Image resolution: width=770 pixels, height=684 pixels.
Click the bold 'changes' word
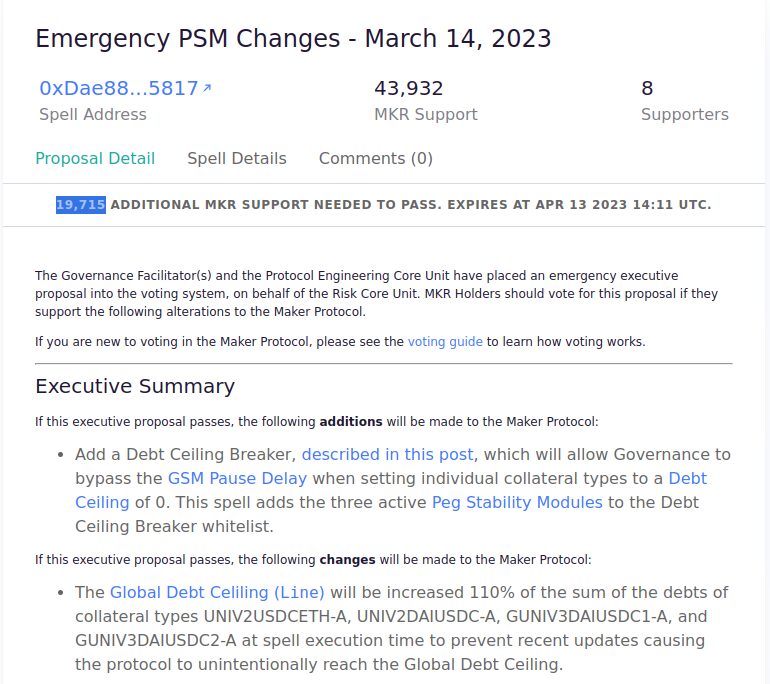point(347,560)
